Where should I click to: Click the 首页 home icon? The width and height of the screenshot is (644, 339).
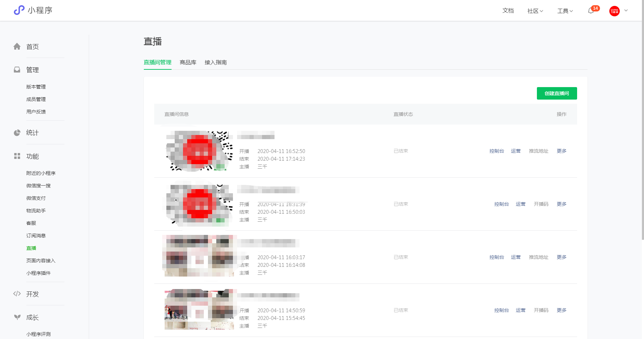tap(17, 46)
